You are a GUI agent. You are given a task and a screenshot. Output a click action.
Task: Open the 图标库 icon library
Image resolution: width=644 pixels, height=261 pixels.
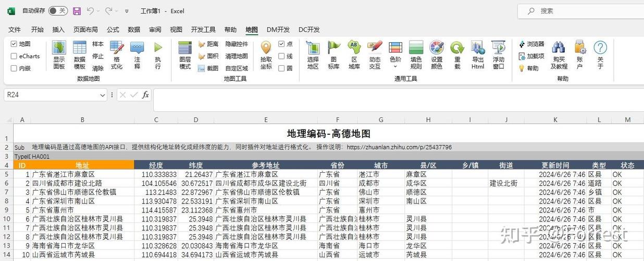click(x=334, y=55)
